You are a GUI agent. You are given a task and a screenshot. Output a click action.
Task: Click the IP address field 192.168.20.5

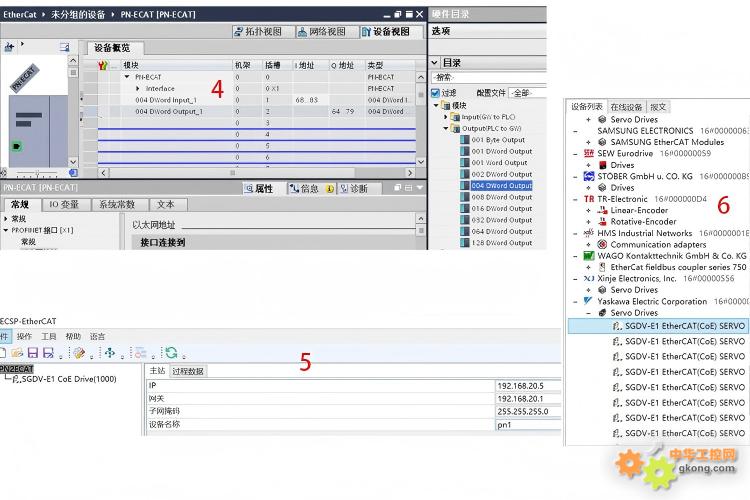(528, 386)
